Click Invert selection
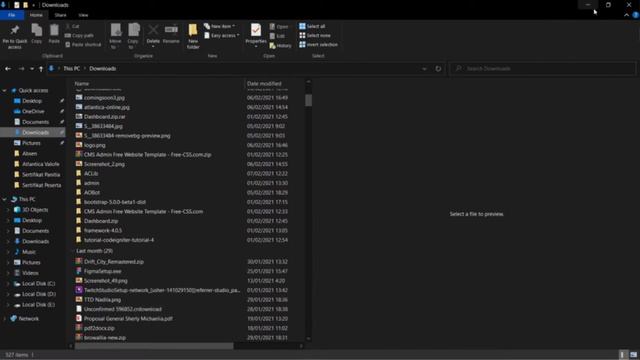This screenshot has width=640, height=360. click(x=318, y=44)
